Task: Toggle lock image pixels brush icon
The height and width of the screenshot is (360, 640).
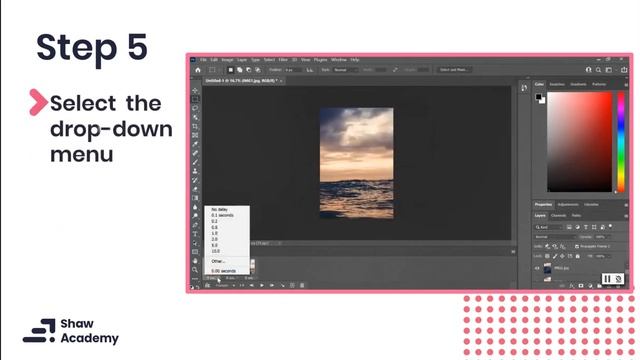Action: coord(555,256)
